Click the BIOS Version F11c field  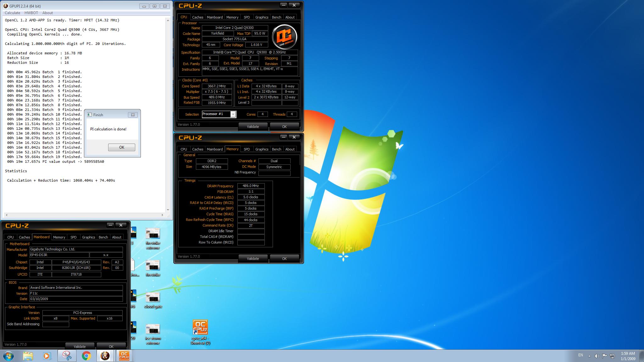pyautogui.click(x=76, y=293)
